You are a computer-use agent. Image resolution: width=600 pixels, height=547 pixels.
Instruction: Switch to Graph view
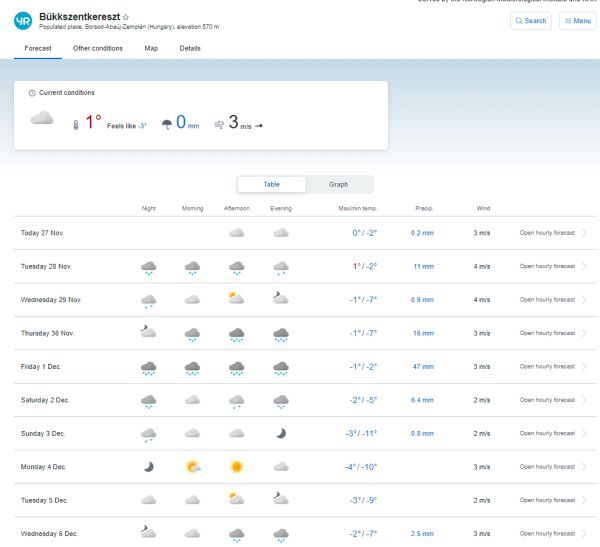tap(338, 184)
